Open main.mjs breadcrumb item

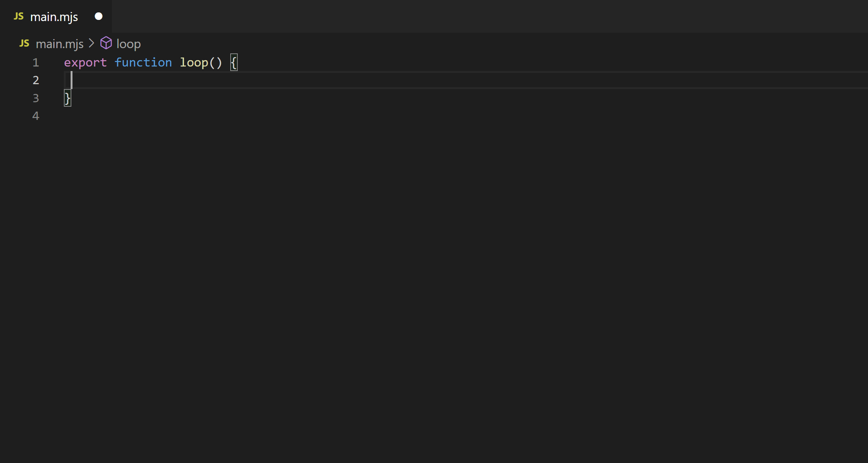coord(59,44)
